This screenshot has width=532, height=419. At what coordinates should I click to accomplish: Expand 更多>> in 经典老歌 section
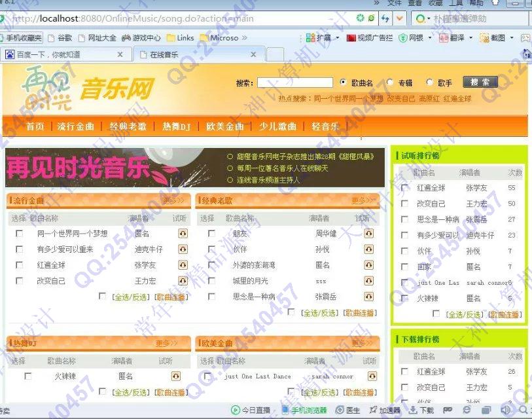pyautogui.click(x=363, y=201)
